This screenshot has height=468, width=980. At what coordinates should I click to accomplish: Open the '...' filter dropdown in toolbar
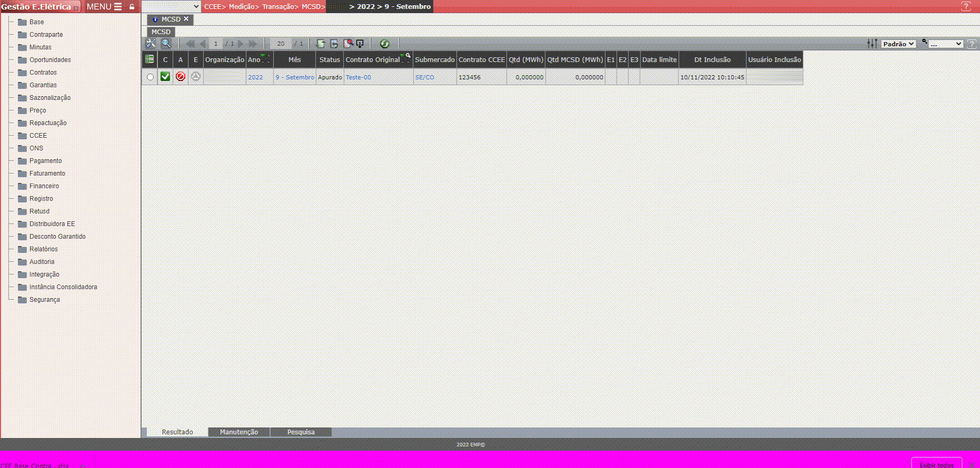(x=945, y=44)
